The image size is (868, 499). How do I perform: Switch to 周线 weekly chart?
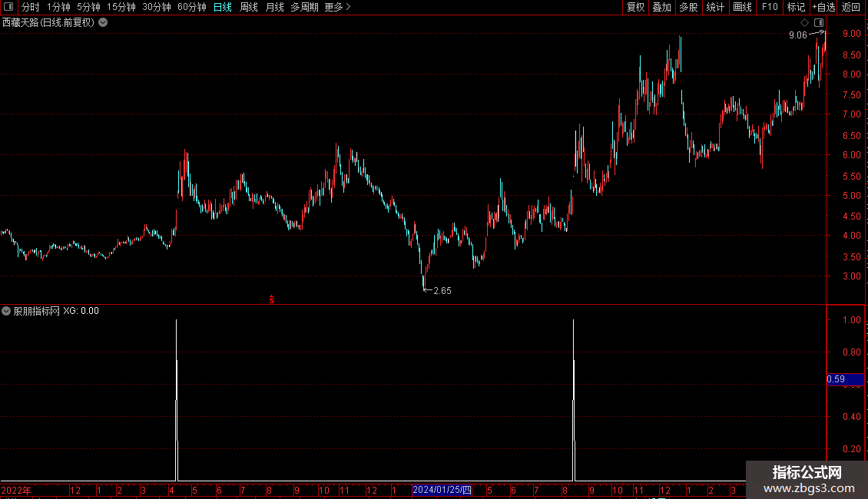(249, 7)
